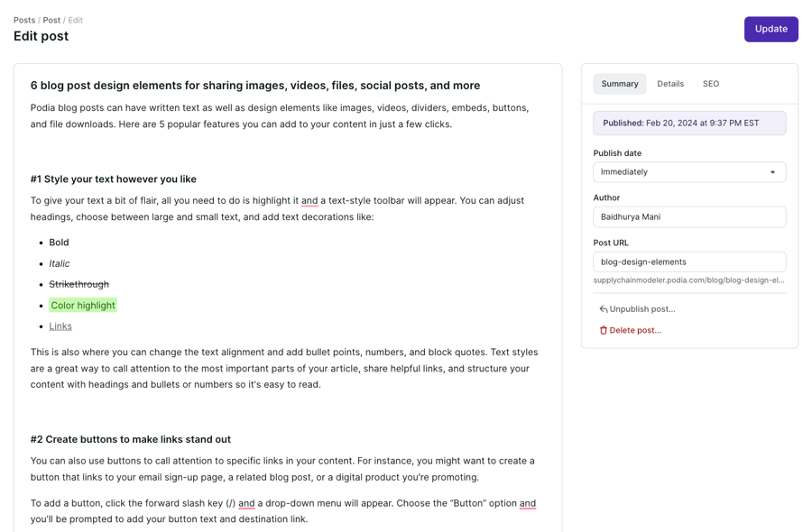Image resolution: width=812 pixels, height=532 pixels.
Task: Click the unpublish arrow icon
Action: pyautogui.click(x=604, y=309)
